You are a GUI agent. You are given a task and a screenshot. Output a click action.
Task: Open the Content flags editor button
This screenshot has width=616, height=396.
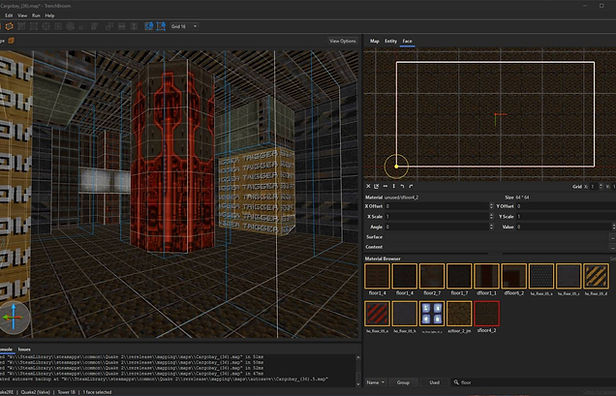tap(613, 247)
